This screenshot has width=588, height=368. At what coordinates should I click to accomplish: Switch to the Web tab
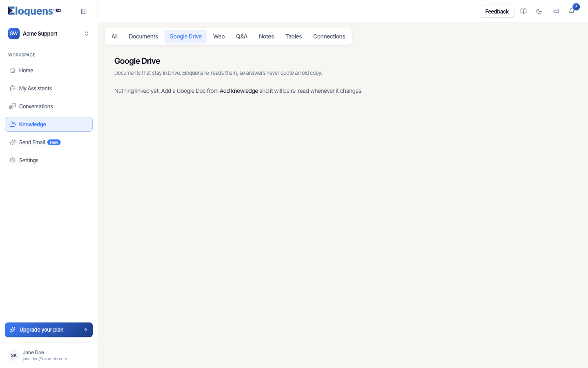[x=219, y=36]
